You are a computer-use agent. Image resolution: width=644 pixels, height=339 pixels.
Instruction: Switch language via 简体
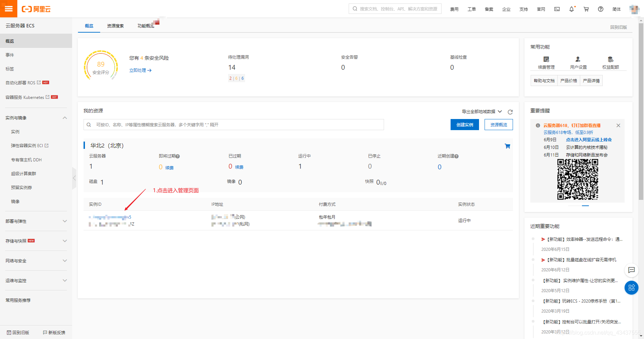(617, 9)
